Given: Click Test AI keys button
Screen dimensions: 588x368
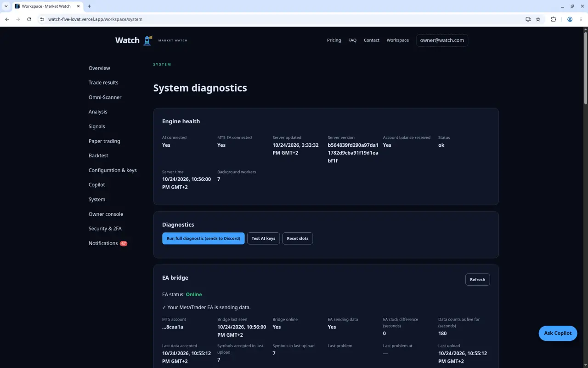Looking at the screenshot, I should 263,238.
